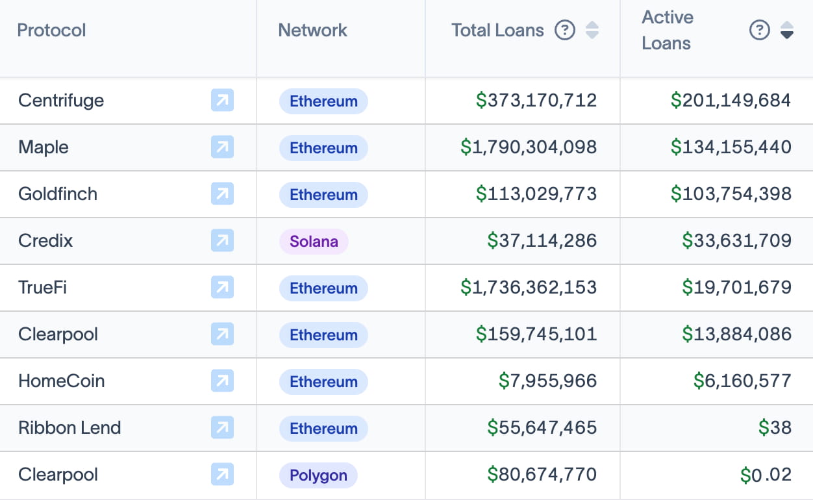Show Total Loans help tooltip icon
The image size is (813, 504).
click(x=565, y=30)
